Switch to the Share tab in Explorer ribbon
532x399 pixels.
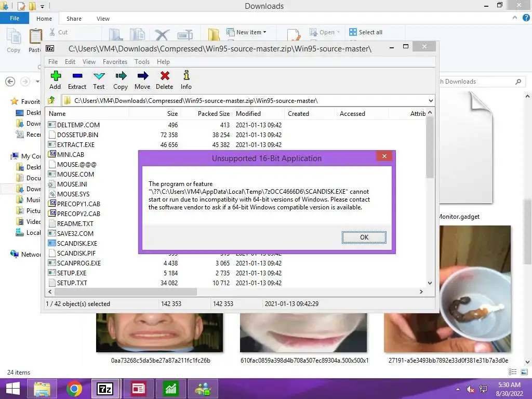[x=74, y=19]
